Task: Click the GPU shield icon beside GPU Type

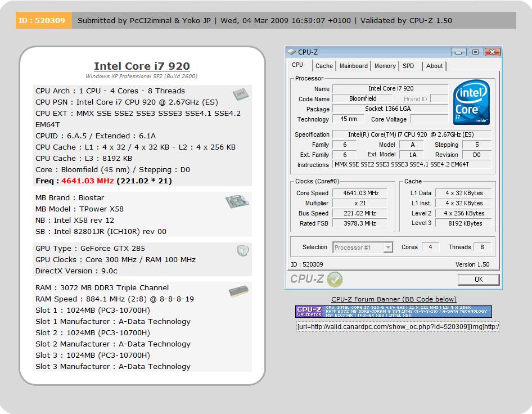Action: pyautogui.click(x=242, y=251)
